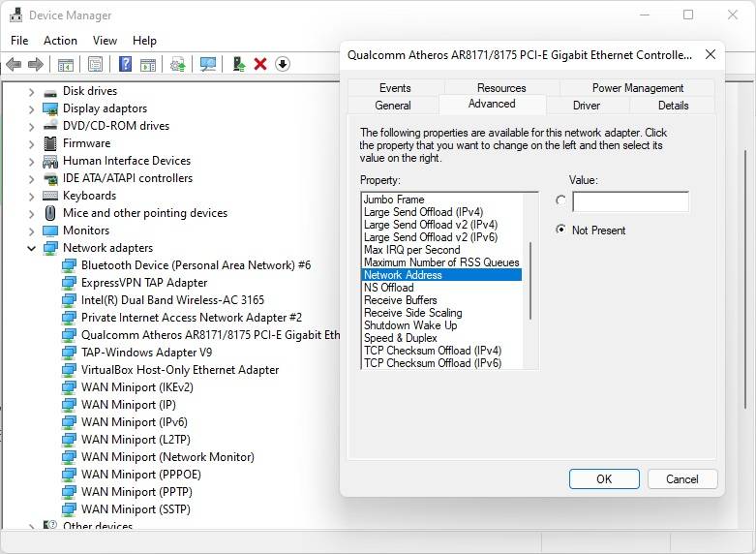756x554 pixels.
Task: Open the View menu
Action: click(105, 41)
